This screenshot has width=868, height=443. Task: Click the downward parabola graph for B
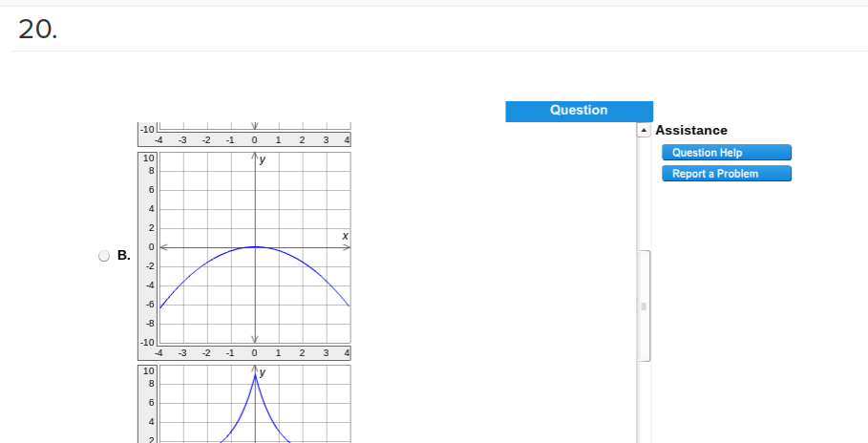click(x=244, y=256)
